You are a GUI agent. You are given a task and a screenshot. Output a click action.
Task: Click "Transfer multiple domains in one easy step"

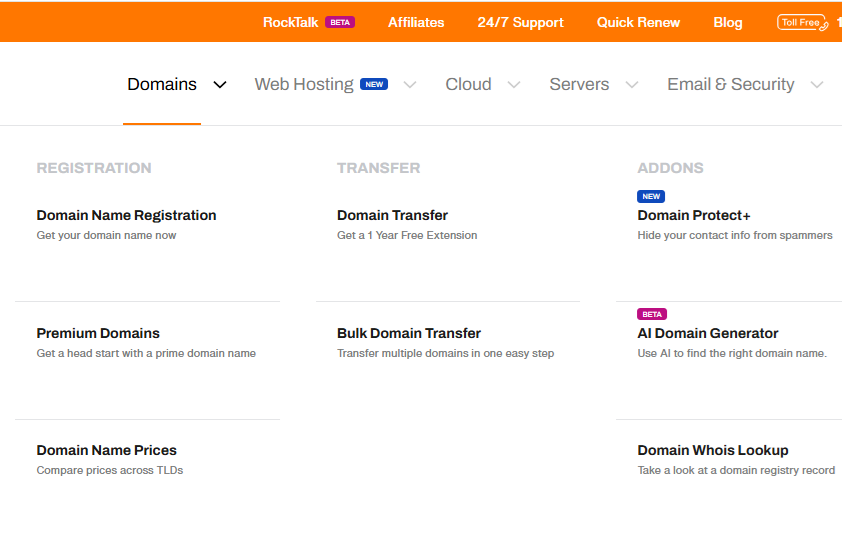(446, 353)
